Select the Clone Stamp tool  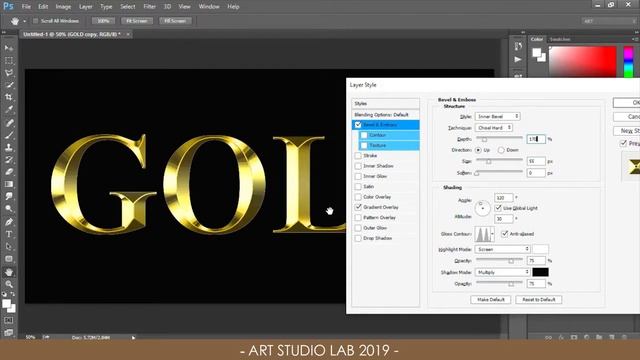point(9,147)
